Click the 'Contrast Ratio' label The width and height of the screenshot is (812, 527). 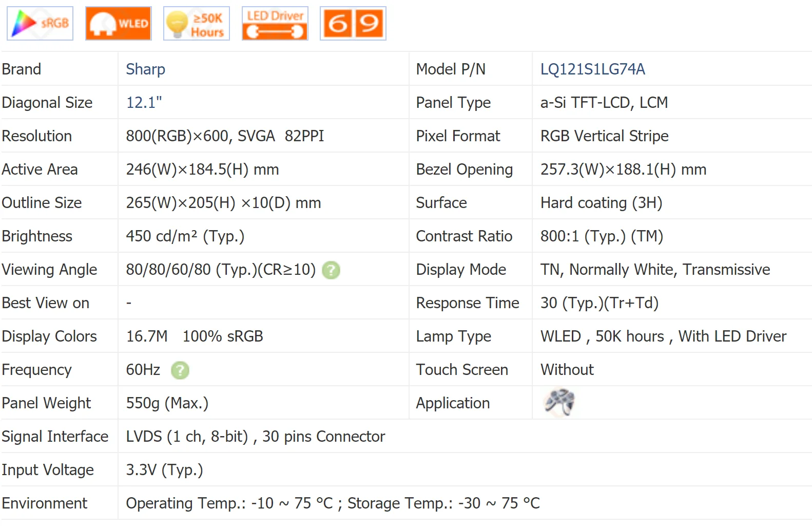pyautogui.click(x=465, y=236)
